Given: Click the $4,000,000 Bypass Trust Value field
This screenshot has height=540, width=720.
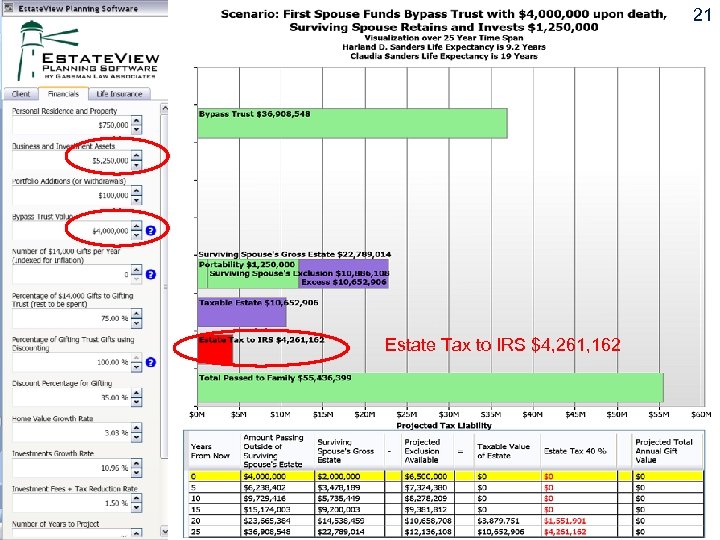Looking at the screenshot, I should [72, 231].
